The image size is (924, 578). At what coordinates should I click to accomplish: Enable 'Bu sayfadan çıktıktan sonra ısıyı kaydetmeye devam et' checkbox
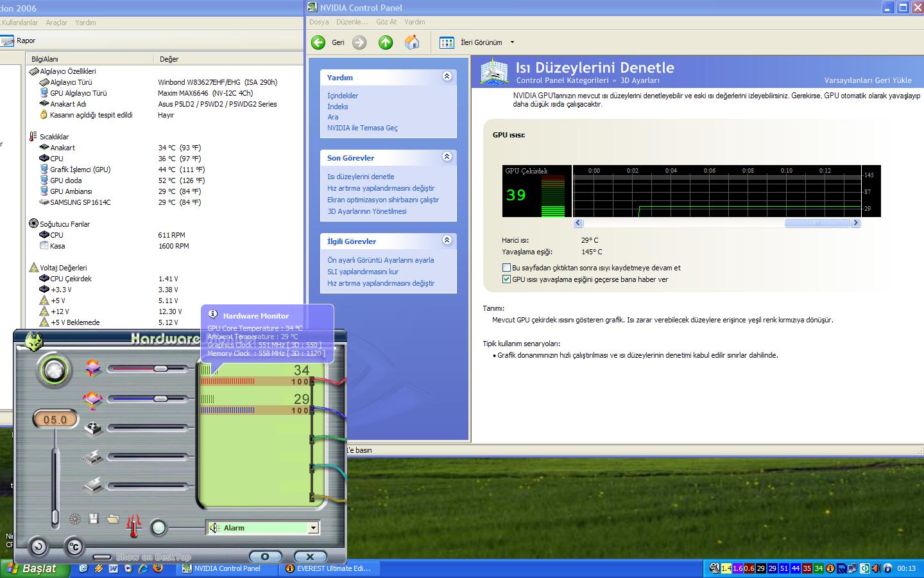click(x=506, y=268)
